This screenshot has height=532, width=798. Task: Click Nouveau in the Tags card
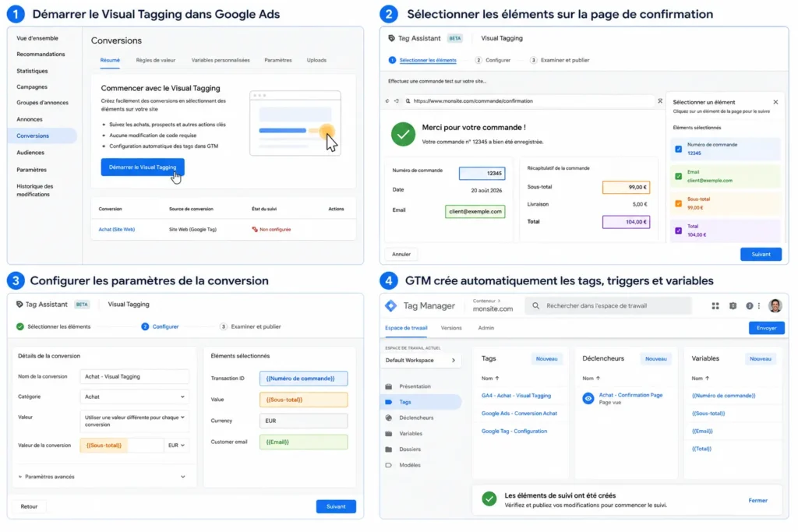click(x=546, y=359)
